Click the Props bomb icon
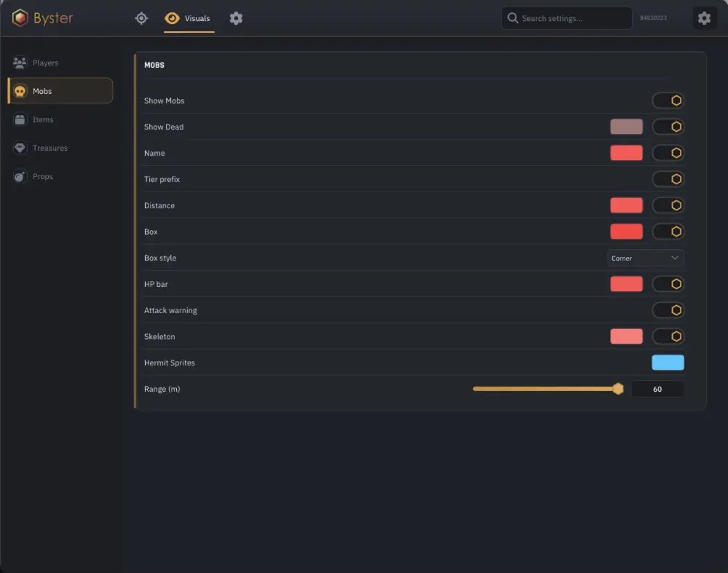Image resolution: width=728 pixels, height=573 pixels. click(20, 176)
